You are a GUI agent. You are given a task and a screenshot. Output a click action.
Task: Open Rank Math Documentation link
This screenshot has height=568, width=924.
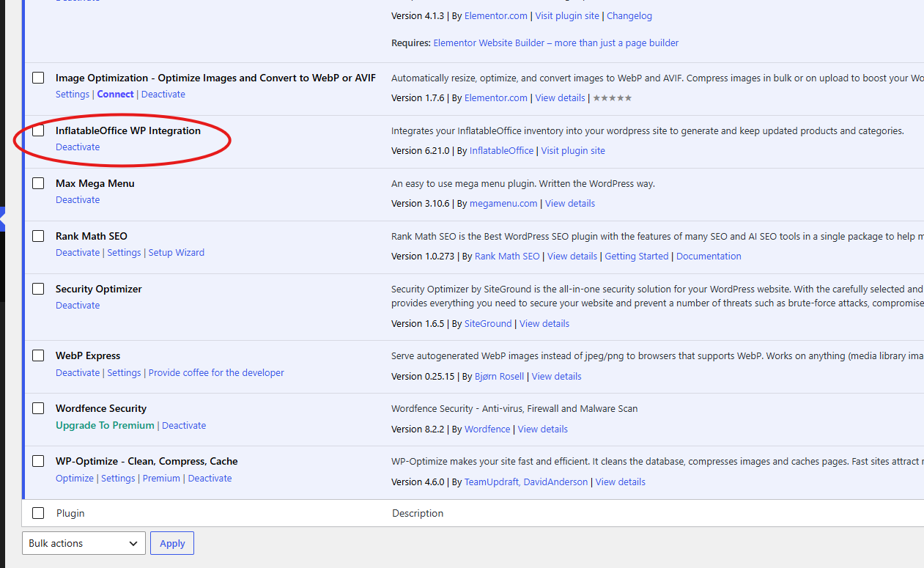click(x=709, y=256)
